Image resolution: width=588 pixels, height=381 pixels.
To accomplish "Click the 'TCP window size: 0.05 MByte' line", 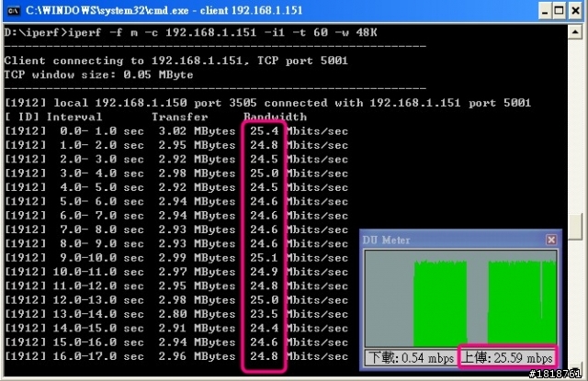I will pyautogui.click(x=98, y=74).
